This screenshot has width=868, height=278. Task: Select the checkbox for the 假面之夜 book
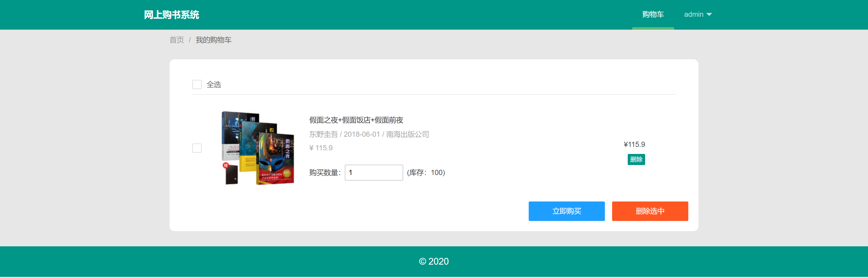click(x=197, y=148)
